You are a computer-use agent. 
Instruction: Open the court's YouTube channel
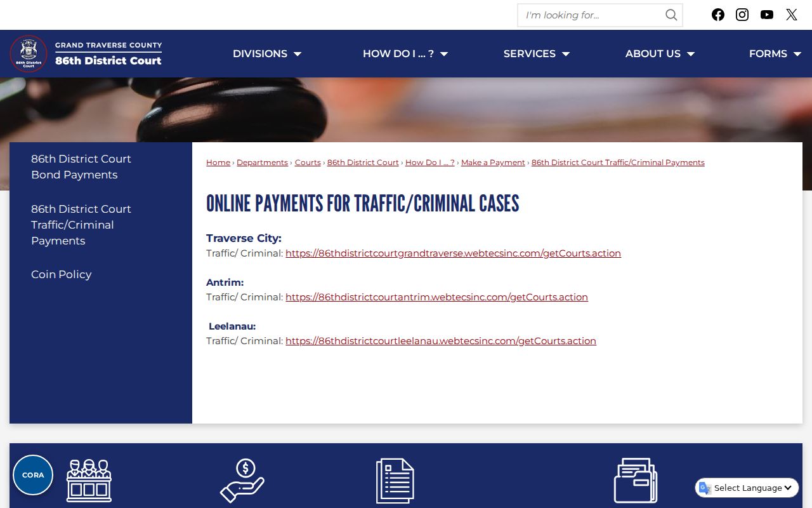(767, 15)
